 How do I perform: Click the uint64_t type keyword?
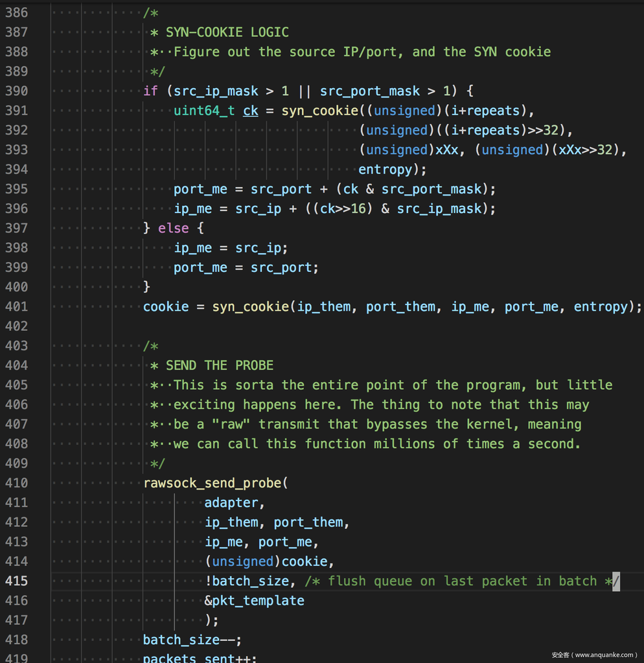204,111
